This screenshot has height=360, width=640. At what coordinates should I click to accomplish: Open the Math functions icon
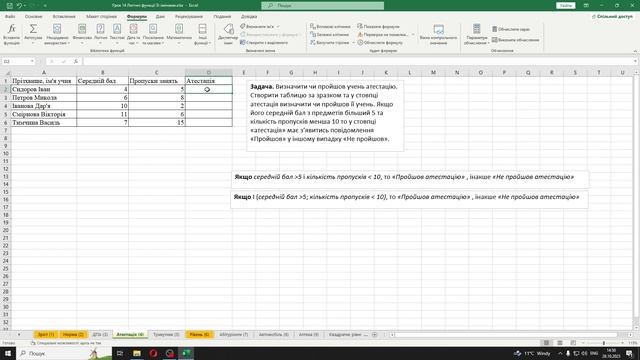click(179, 29)
